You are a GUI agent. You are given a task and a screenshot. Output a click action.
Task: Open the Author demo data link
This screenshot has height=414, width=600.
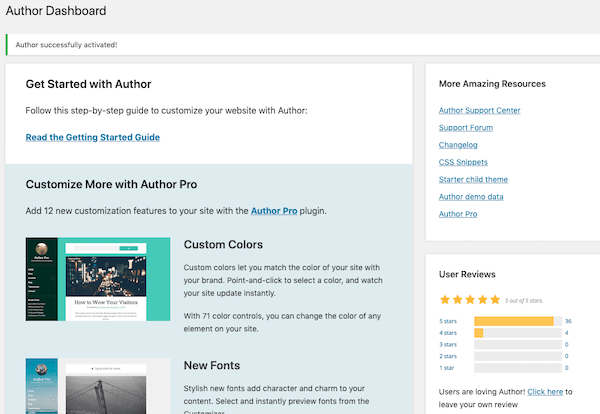tap(471, 197)
